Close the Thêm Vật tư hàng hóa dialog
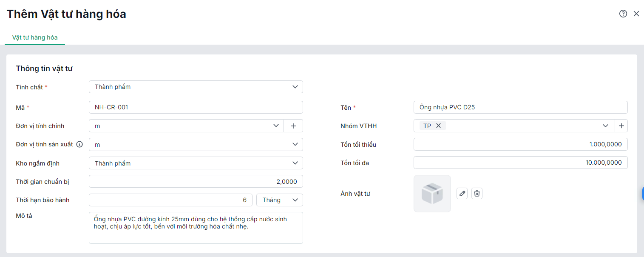The height and width of the screenshot is (257, 644). [x=636, y=14]
